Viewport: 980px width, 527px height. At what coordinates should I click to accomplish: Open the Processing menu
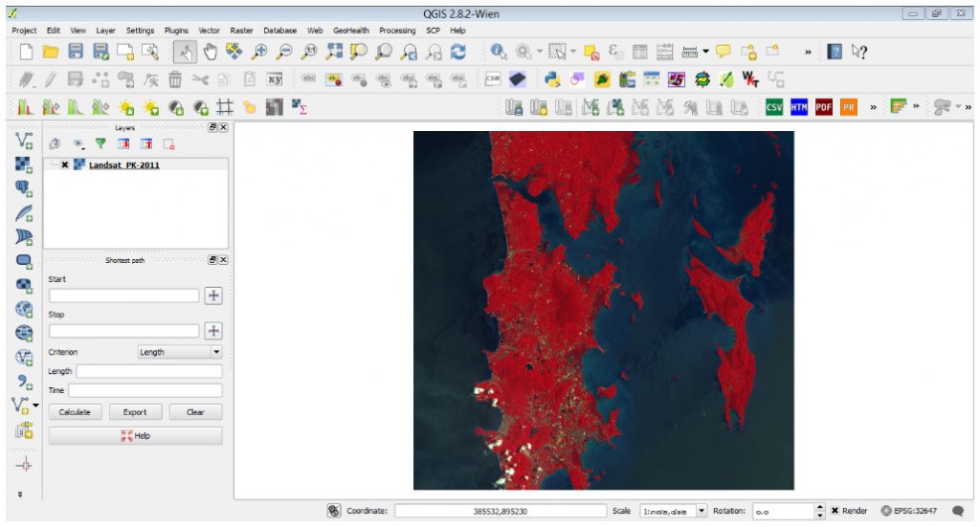coord(397,31)
